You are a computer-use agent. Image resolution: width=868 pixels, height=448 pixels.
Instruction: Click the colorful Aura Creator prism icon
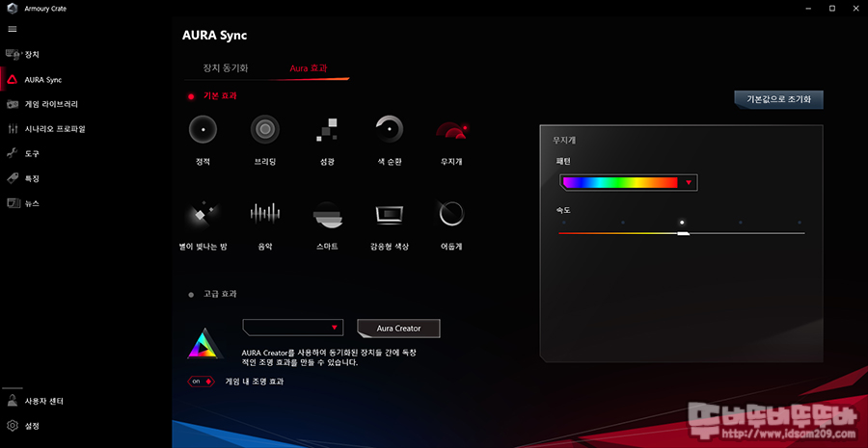click(204, 344)
